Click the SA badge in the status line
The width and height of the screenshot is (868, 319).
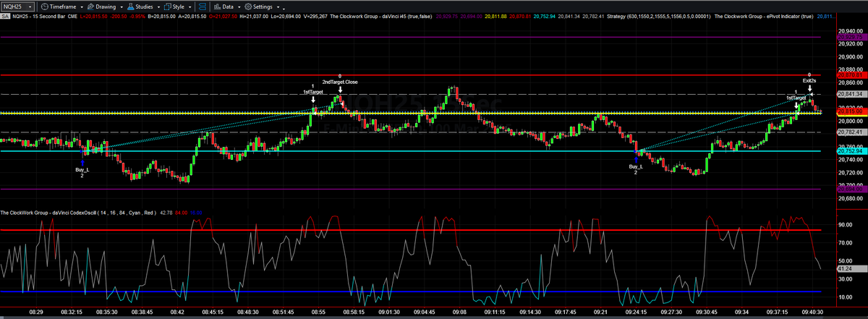(x=5, y=15)
